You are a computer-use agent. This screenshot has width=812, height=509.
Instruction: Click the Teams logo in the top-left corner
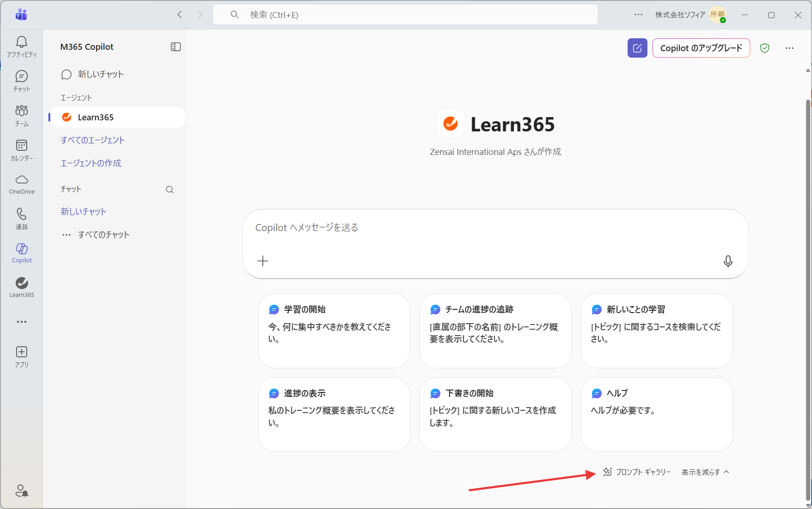click(21, 15)
